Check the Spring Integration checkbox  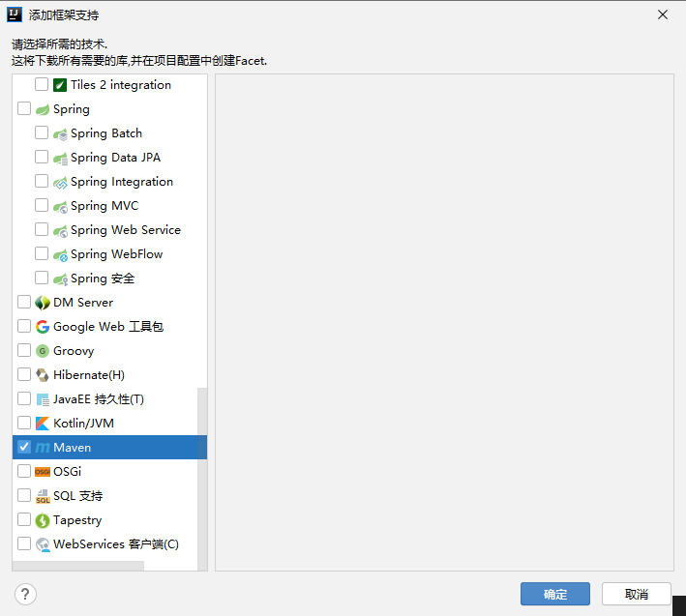tap(42, 181)
